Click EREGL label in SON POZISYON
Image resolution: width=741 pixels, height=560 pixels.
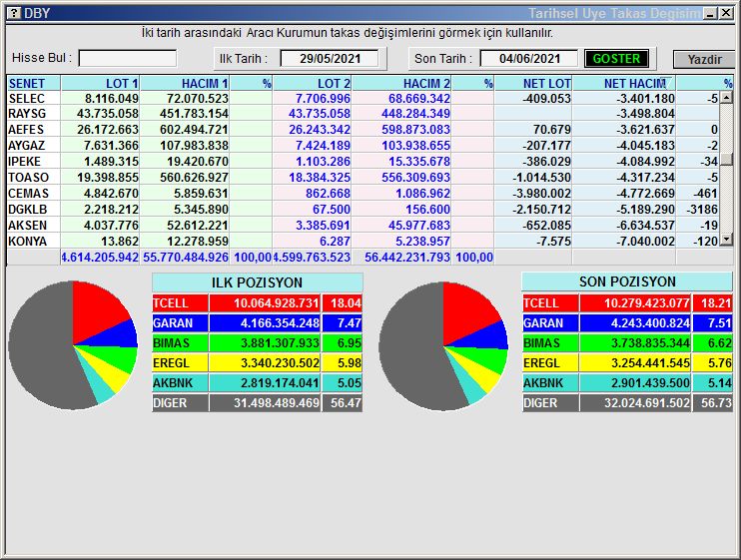[x=550, y=363]
